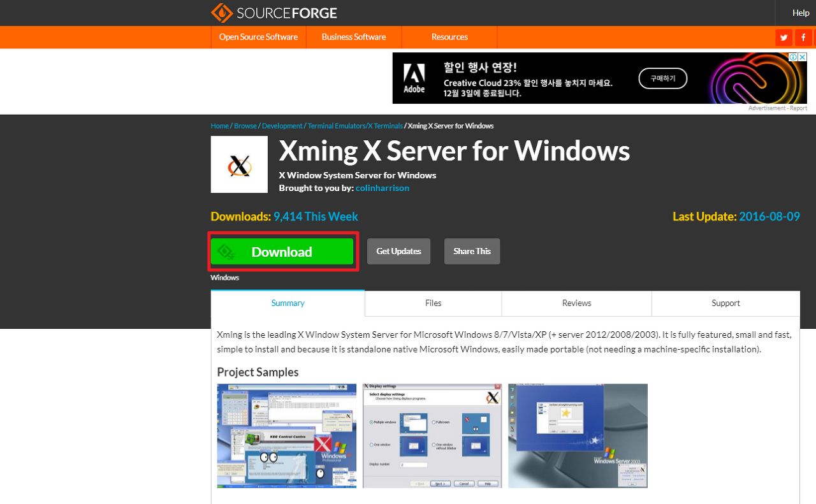Viewport: 816px width, 504px height.
Task: Click the Share This button
Action: (x=472, y=251)
